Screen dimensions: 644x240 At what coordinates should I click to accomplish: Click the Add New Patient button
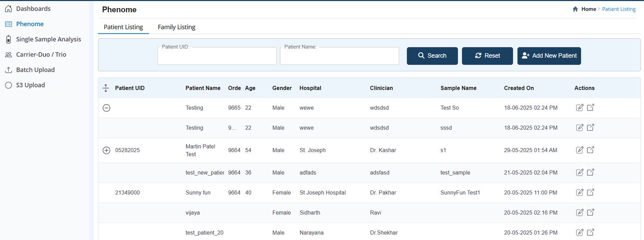pyautogui.click(x=549, y=56)
